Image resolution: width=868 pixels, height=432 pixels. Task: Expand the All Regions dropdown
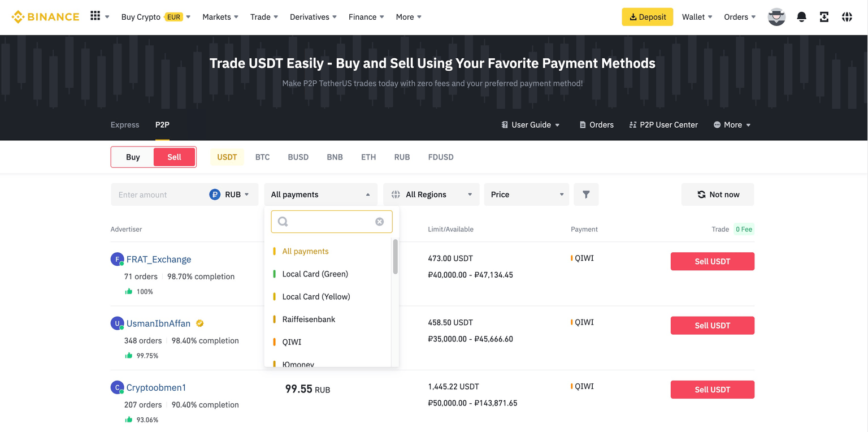coord(431,195)
